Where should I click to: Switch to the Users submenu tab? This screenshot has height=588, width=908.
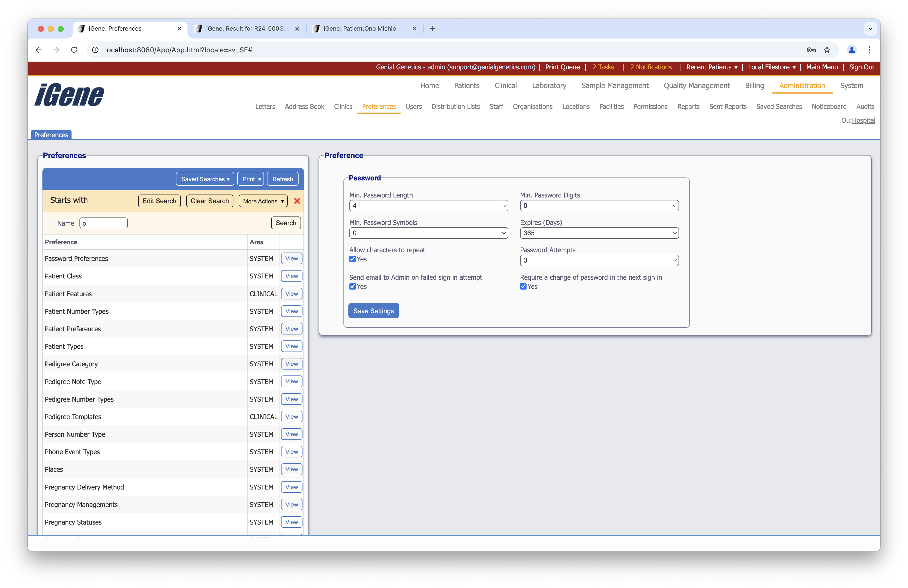[414, 106]
